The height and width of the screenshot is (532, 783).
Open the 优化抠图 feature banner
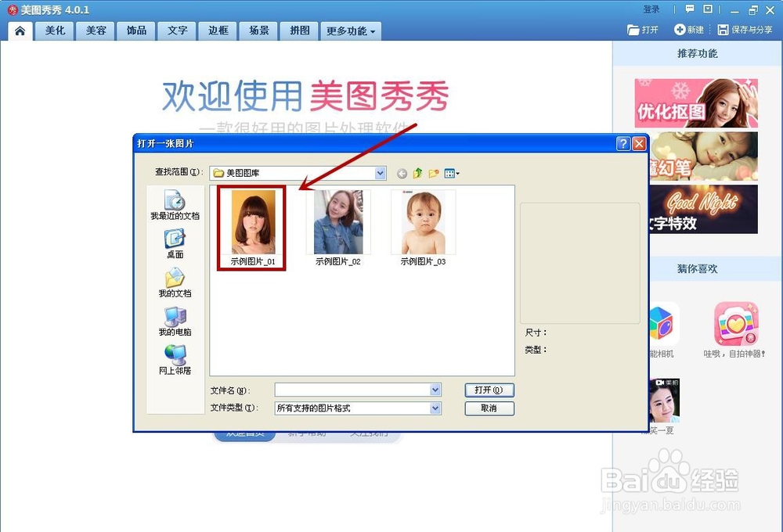tap(696, 102)
